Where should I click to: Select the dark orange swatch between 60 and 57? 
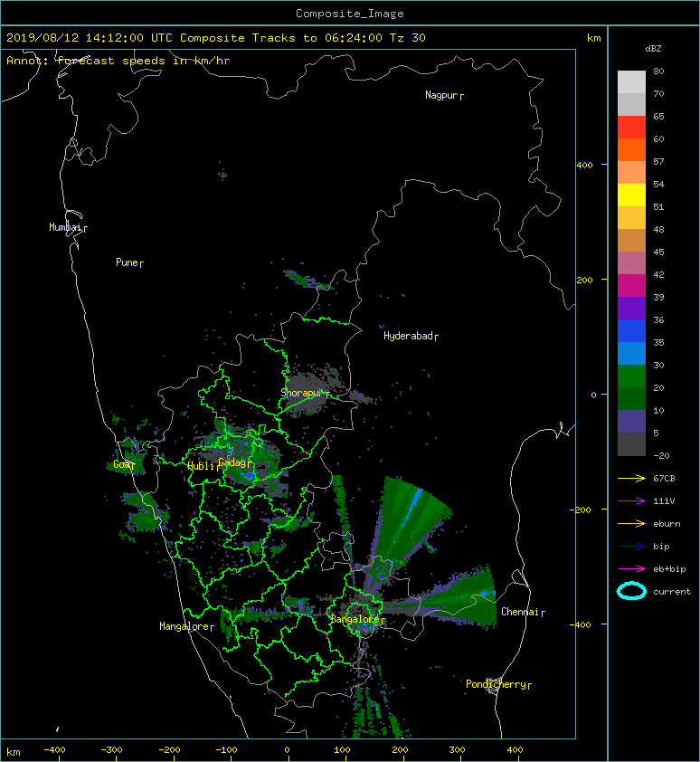(x=631, y=149)
